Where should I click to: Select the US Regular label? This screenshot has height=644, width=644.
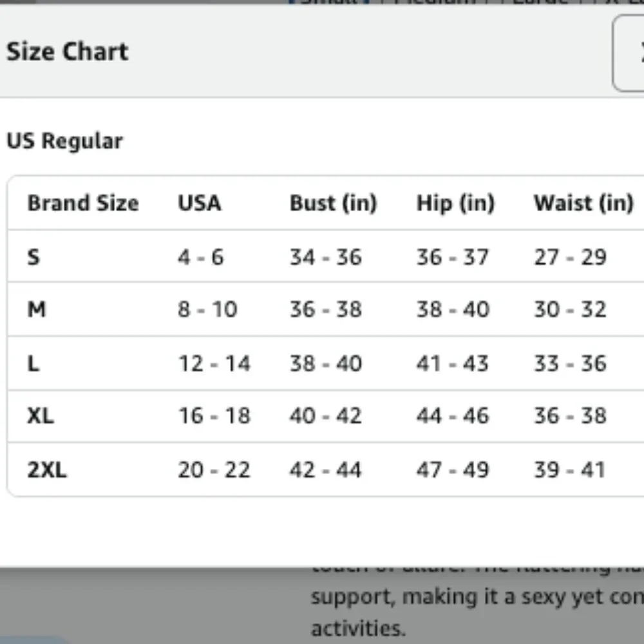(64, 141)
